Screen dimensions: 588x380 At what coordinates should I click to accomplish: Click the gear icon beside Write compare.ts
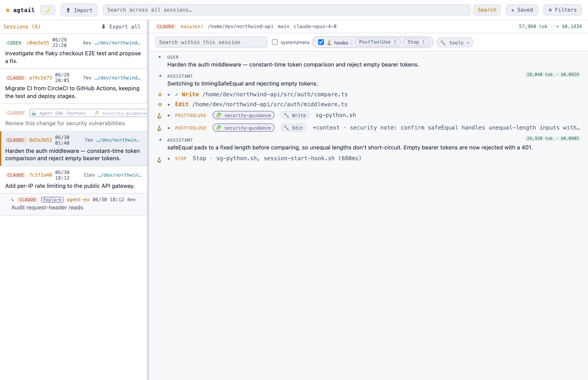point(160,95)
